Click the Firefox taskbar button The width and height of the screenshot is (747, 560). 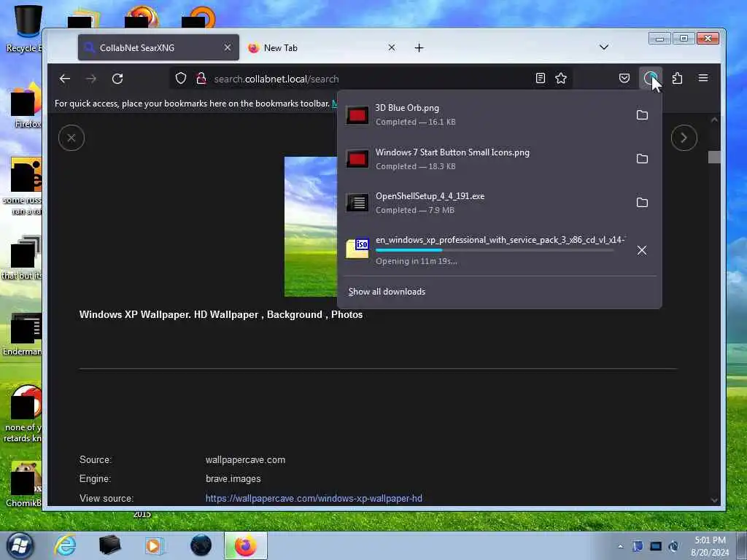[x=246, y=545]
